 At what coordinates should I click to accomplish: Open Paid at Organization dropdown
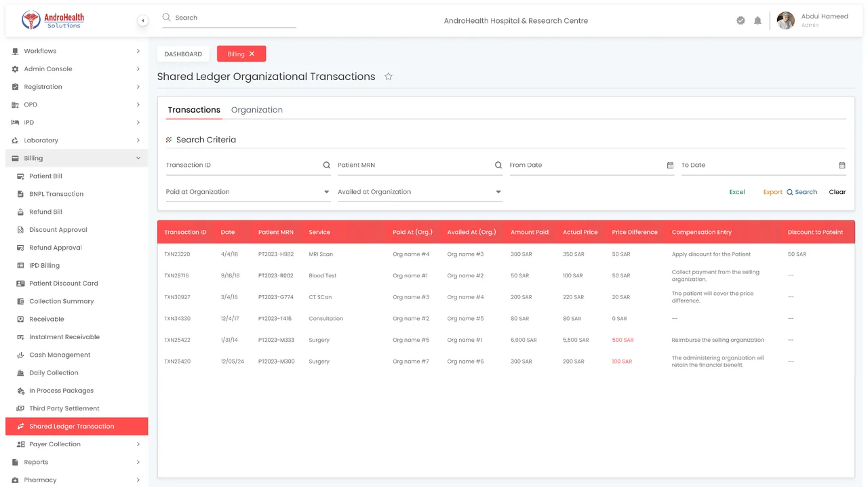pyautogui.click(x=248, y=192)
